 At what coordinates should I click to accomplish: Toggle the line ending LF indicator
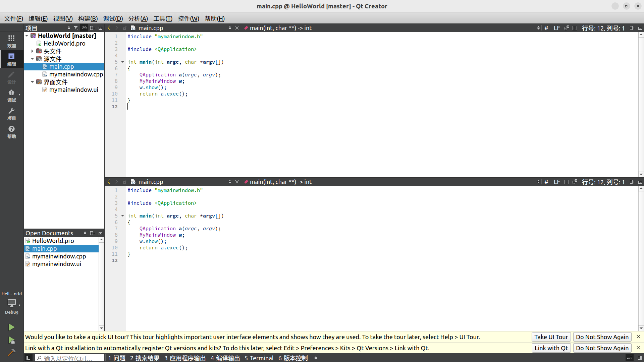click(x=557, y=27)
